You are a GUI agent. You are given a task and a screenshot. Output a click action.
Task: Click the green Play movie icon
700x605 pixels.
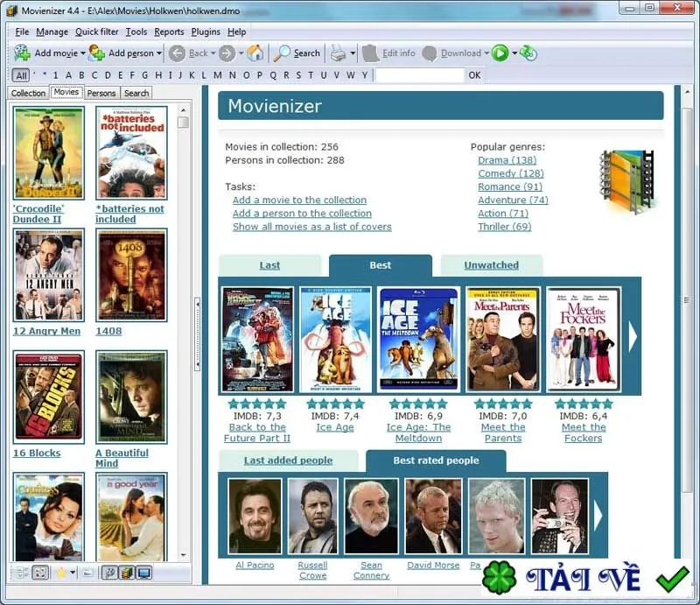pyautogui.click(x=500, y=53)
